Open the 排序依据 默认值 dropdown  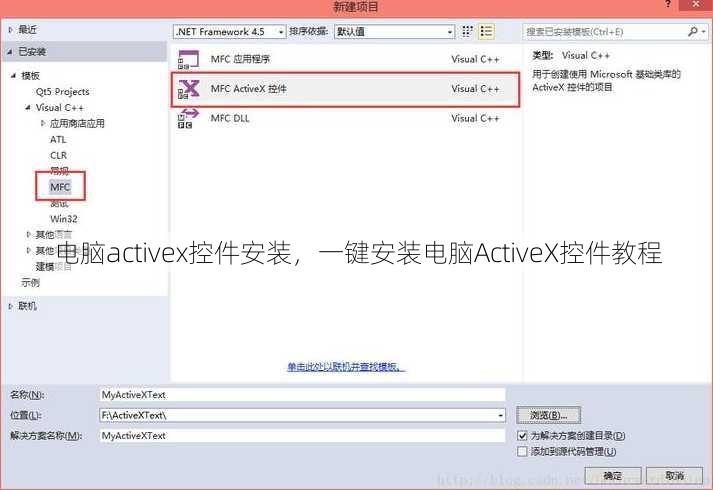pos(394,31)
